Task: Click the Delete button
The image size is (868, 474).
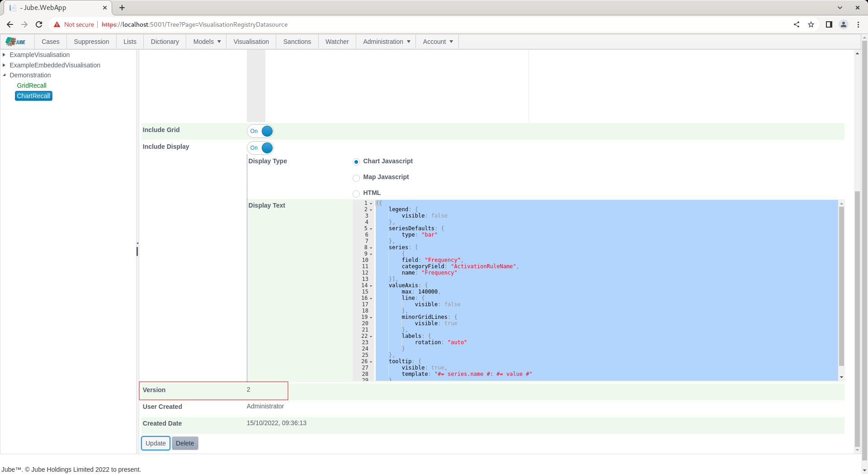Action: pos(185,443)
